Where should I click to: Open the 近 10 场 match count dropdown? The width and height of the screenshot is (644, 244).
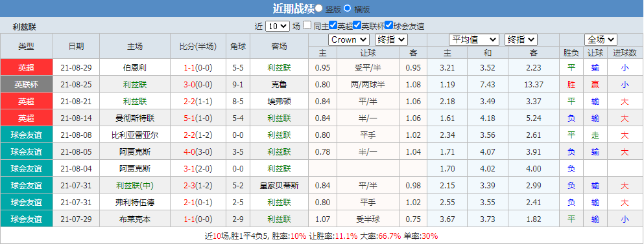[278, 27]
